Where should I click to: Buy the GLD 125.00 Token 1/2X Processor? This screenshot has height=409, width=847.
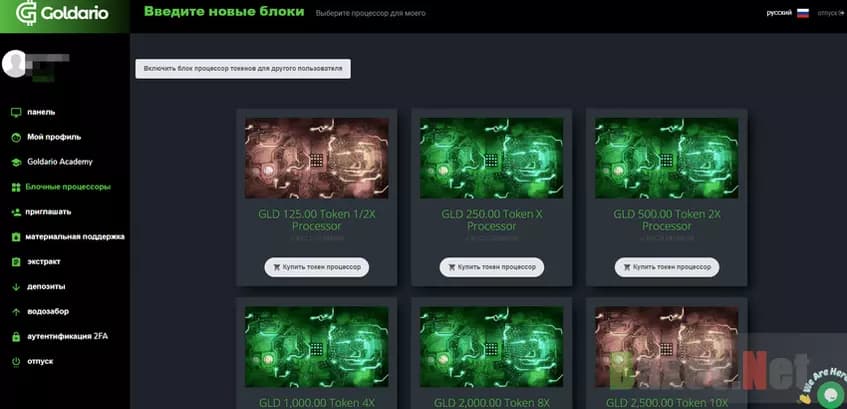[317, 267]
